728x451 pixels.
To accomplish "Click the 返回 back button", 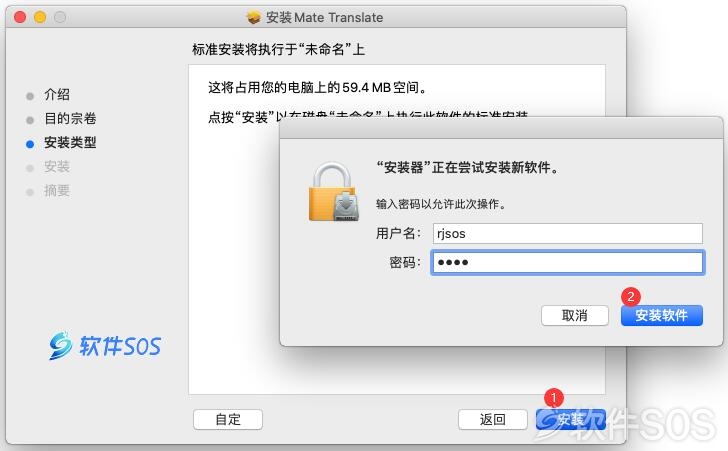I will (493, 419).
